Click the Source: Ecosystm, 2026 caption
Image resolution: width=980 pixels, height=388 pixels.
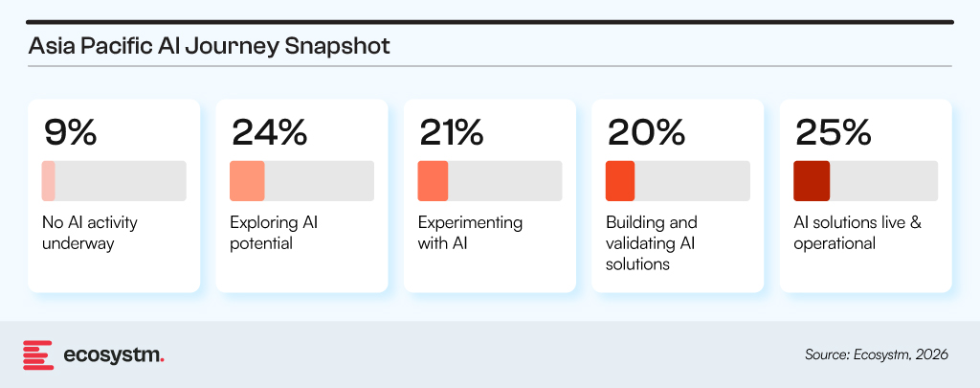[876, 354]
